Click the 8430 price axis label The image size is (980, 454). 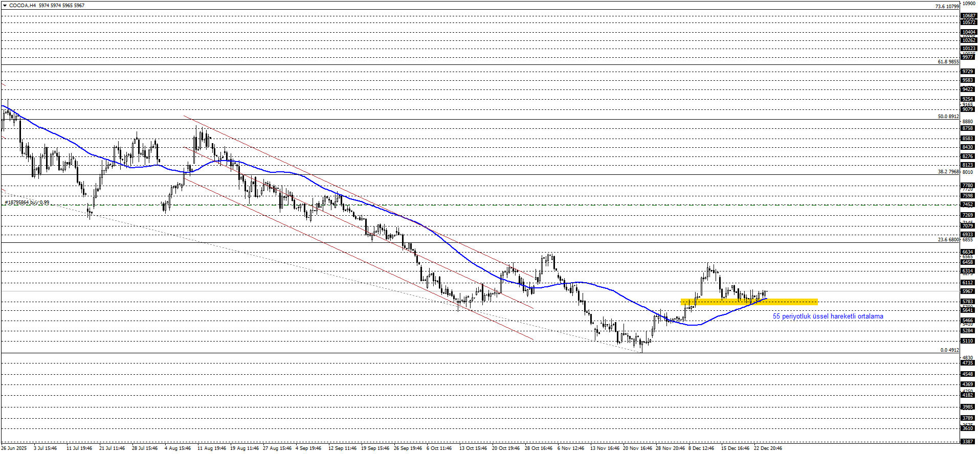(x=968, y=147)
